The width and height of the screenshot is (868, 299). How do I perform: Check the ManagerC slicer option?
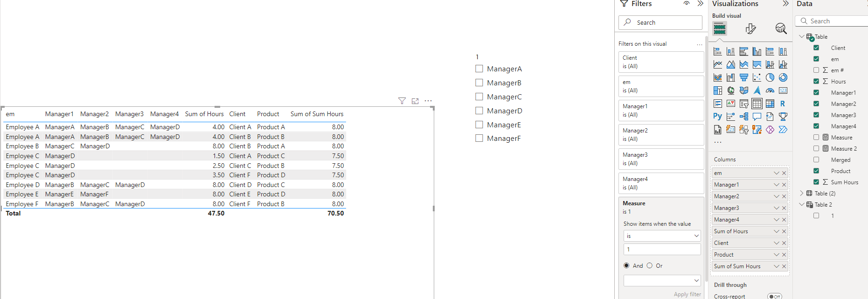click(x=479, y=97)
